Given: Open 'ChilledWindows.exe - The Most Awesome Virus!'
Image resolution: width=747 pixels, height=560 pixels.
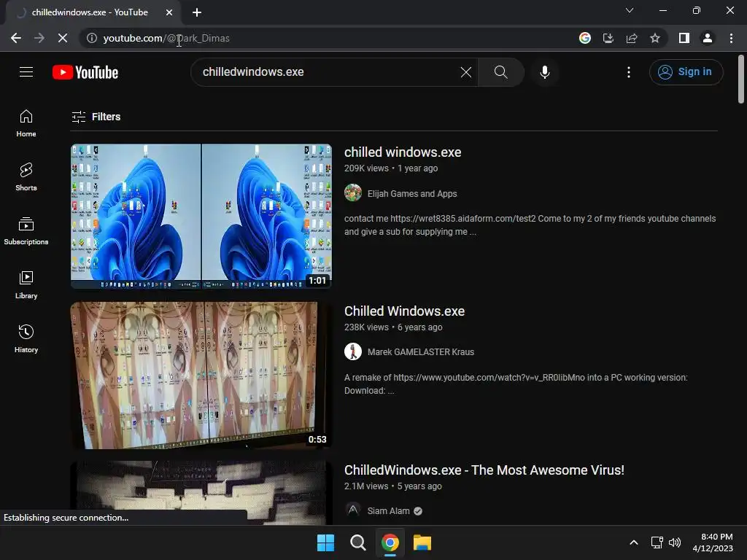Looking at the screenshot, I should [484, 470].
